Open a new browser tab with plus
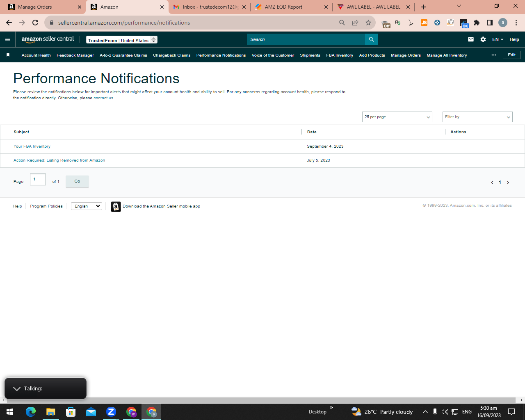525x420 pixels. tap(424, 7)
